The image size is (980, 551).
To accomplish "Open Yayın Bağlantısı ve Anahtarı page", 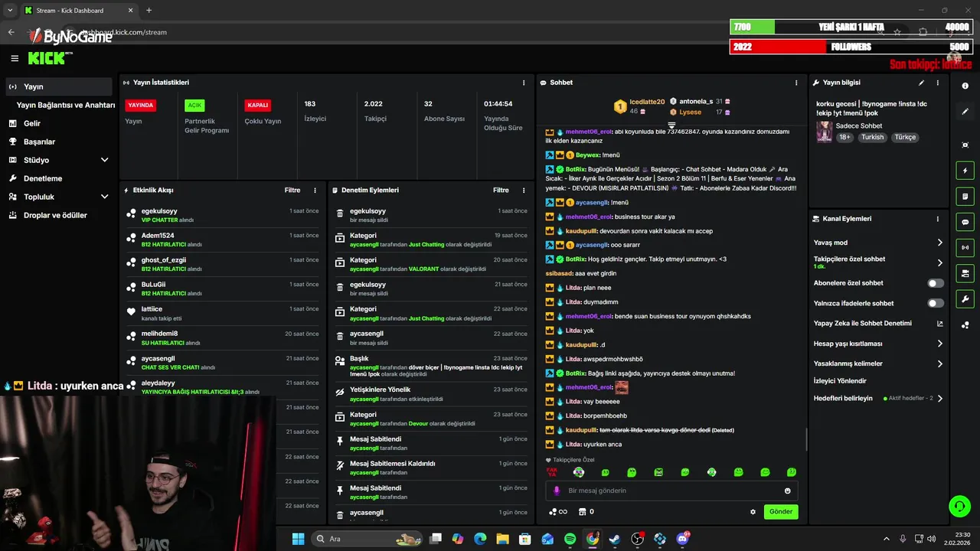I will pos(66,105).
